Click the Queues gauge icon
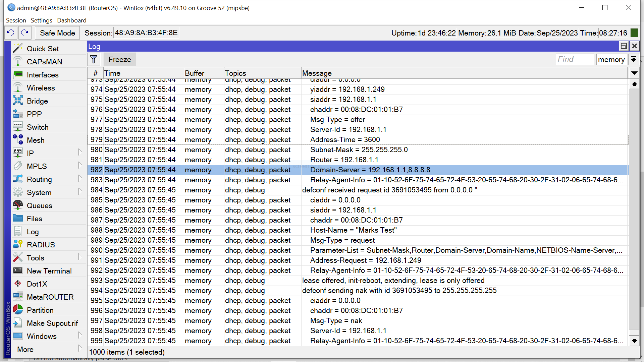 click(18, 205)
